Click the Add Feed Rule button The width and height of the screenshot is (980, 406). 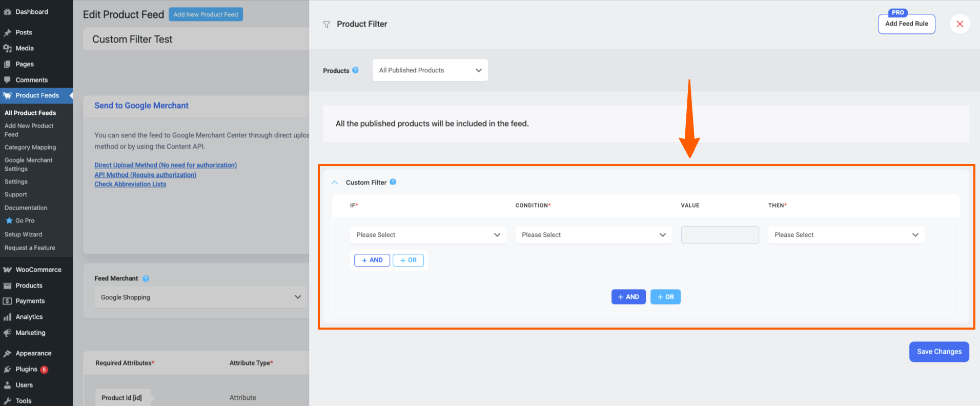[906, 24]
